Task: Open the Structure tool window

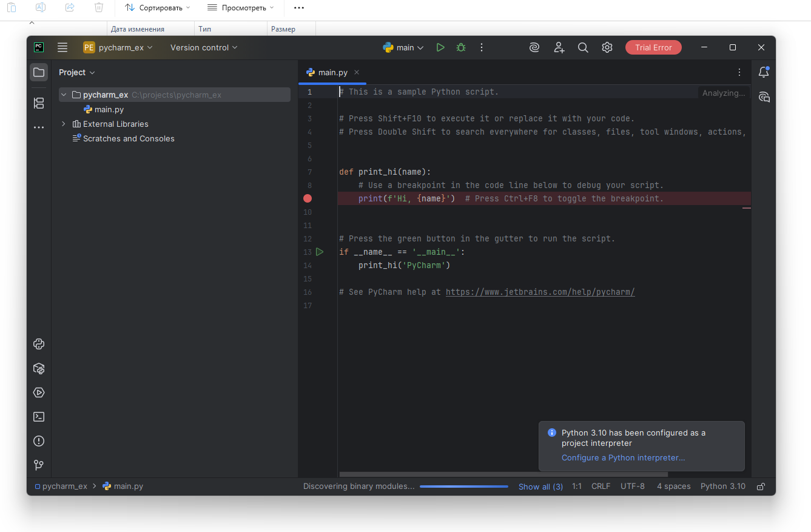Action: pos(39,103)
